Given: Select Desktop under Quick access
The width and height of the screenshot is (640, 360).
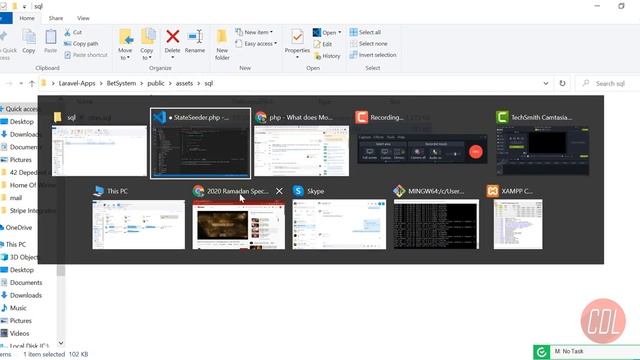Looking at the screenshot, I should [x=22, y=122].
